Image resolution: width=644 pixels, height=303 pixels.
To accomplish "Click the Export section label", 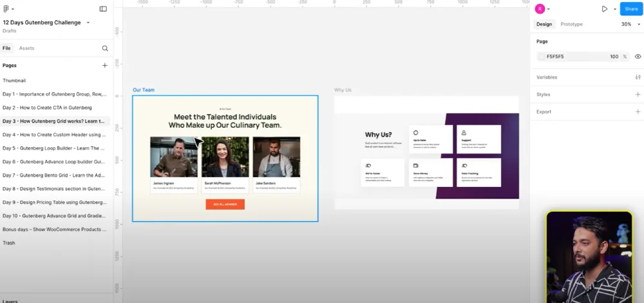I will (x=544, y=112).
